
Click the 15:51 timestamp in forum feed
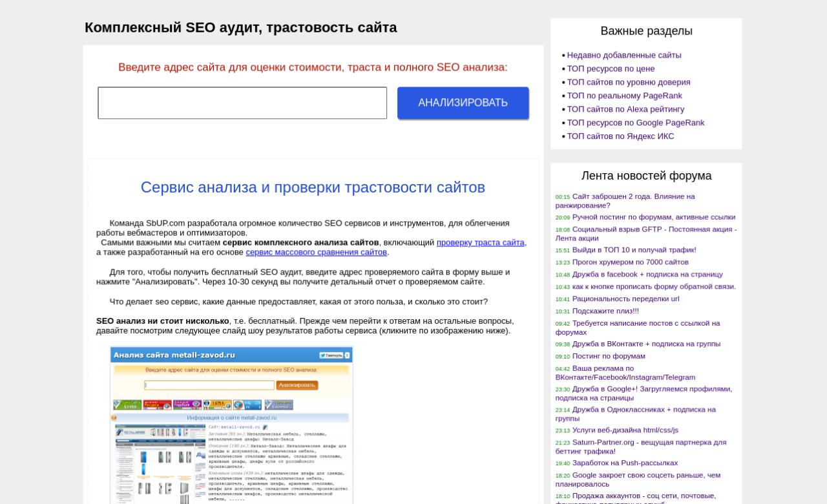pyautogui.click(x=563, y=251)
